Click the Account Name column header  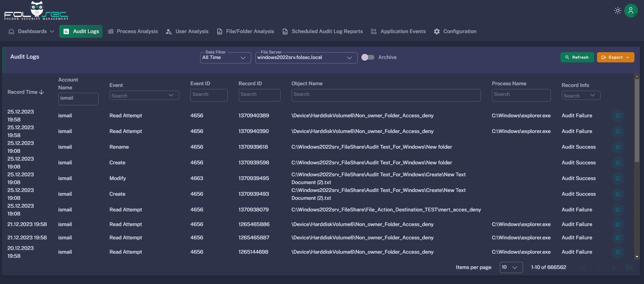click(x=68, y=84)
